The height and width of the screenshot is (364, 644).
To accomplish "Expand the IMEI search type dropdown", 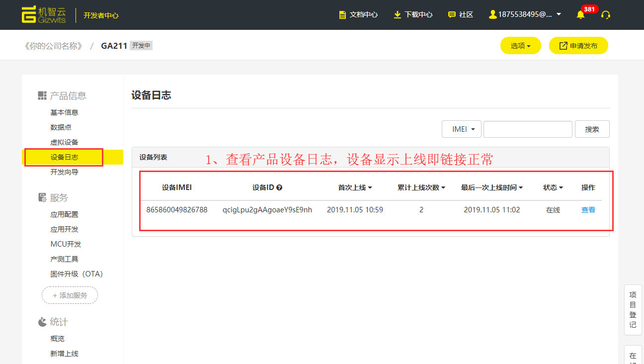I will pyautogui.click(x=461, y=129).
